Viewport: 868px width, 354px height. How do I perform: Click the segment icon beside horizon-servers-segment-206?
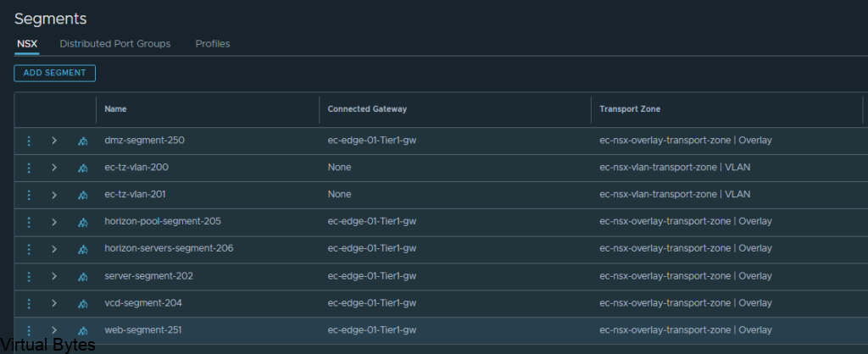click(x=83, y=250)
